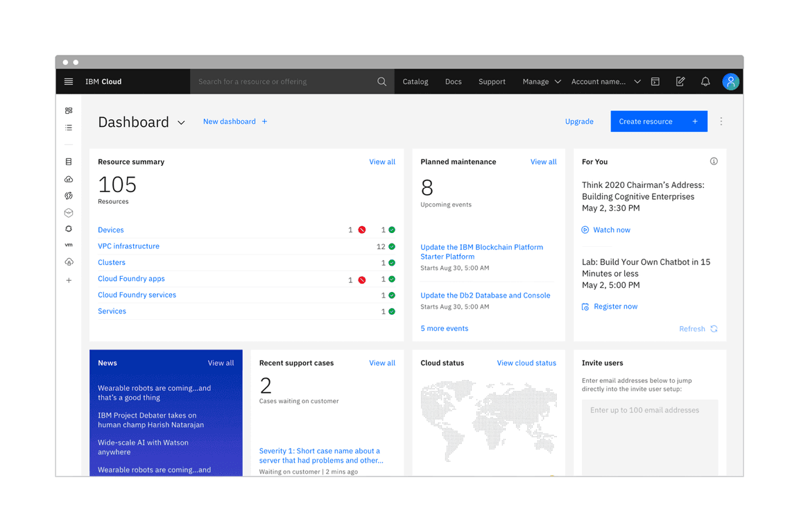799x532 pixels.
Task: Expand the Manage navigation dropdown
Action: coord(541,81)
